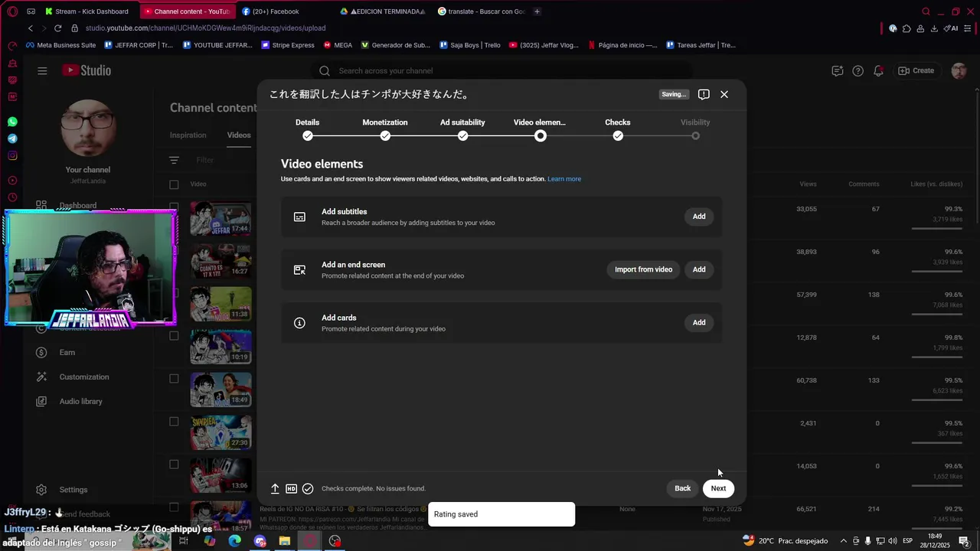
Task: Open a new browser tab
Action: (x=537, y=11)
